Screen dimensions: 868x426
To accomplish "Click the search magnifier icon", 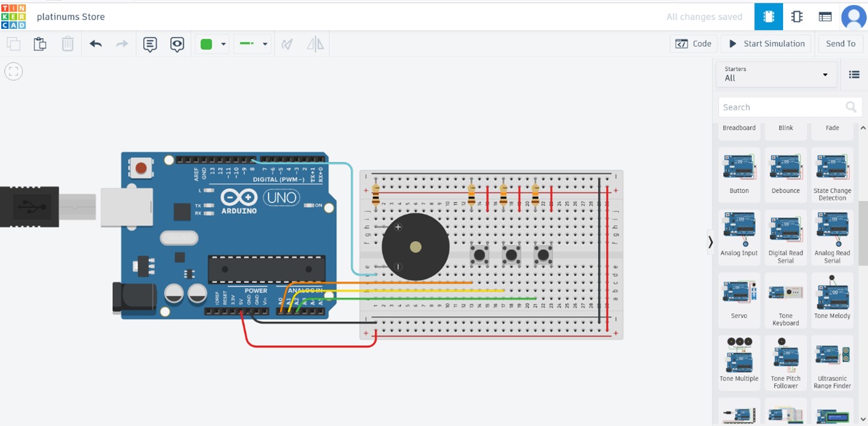I will [x=851, y=108].
